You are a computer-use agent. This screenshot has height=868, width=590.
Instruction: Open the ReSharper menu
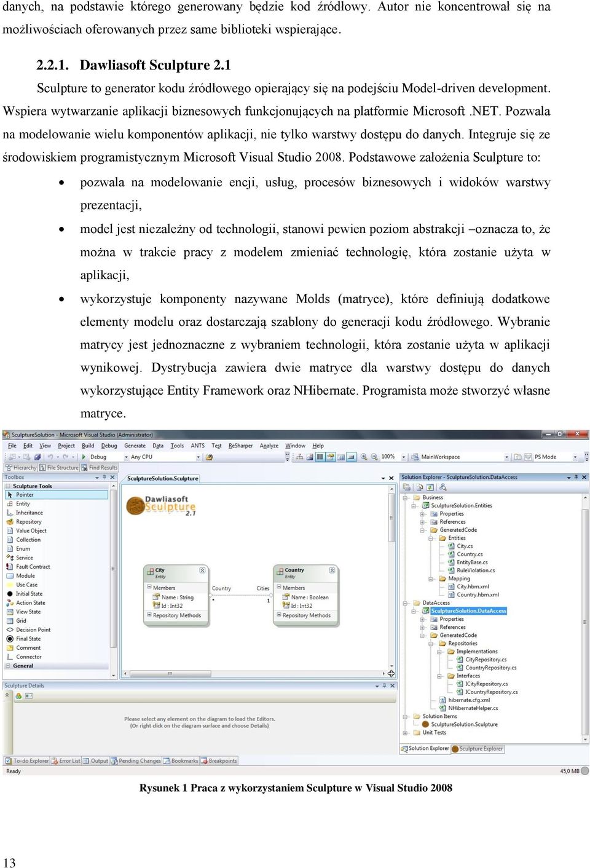240,446
